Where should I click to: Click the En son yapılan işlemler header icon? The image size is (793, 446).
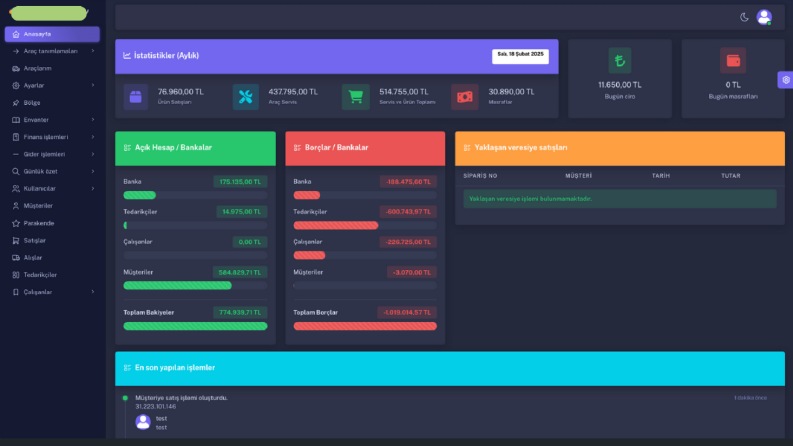[127, 368]
